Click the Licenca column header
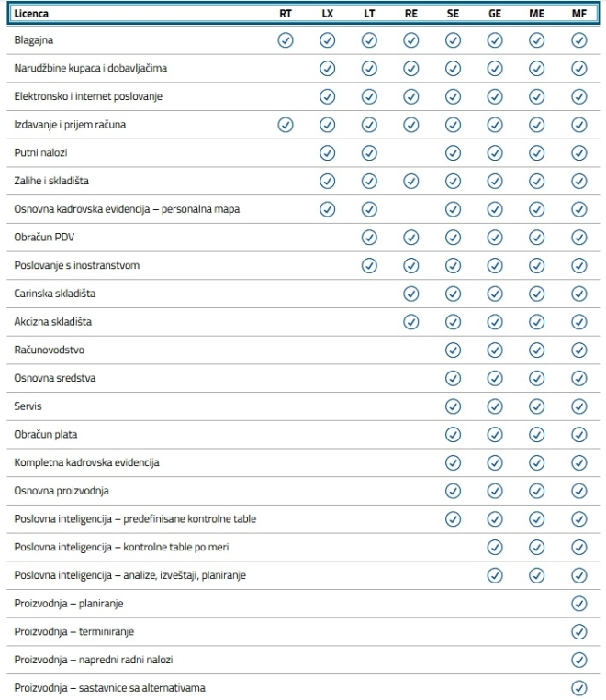 [33, 15]
